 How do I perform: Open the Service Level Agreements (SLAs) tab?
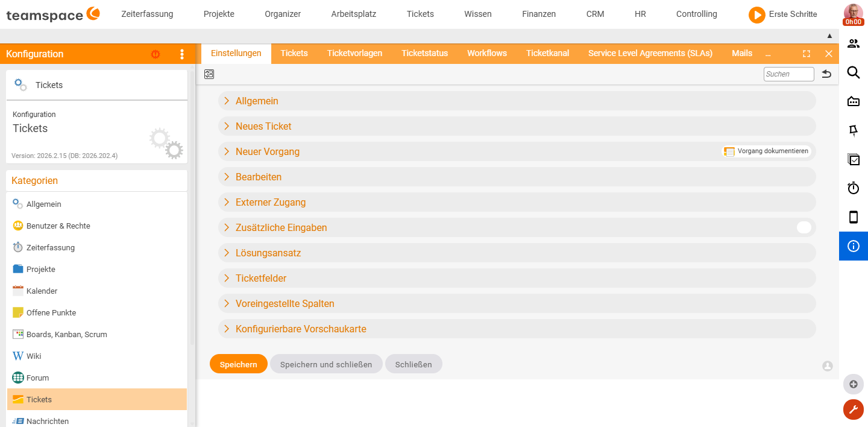click(650, 53)
